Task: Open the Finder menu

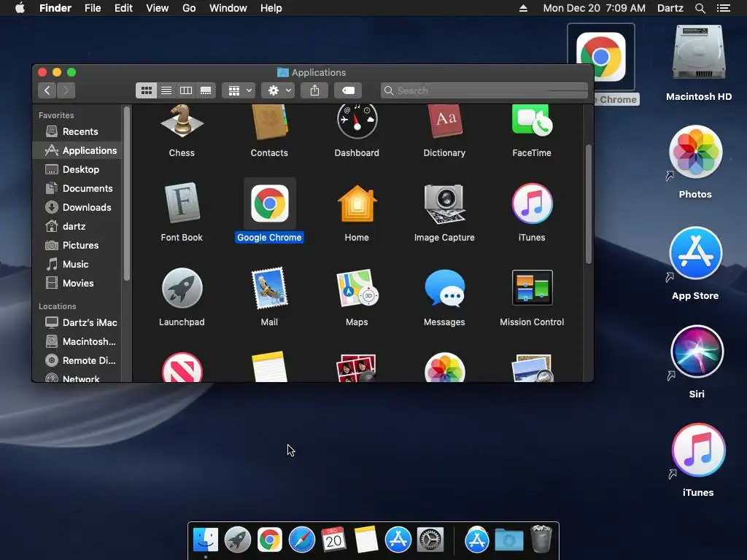Action: point(55,8)
